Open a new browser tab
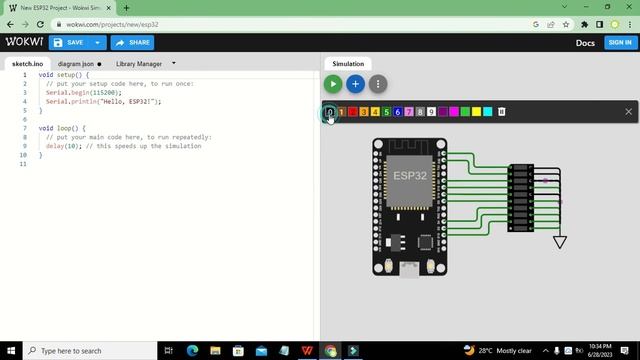Image resolution: width=640 pixels, height=360 pixels. tap(126, 8)
